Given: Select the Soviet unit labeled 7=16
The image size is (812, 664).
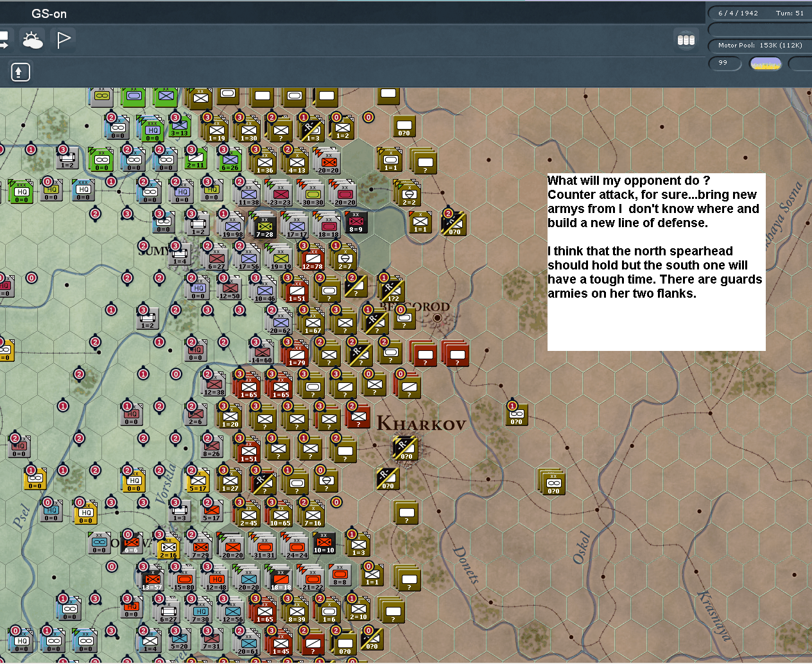Looking at the screenshot, I should click(313, 515).
